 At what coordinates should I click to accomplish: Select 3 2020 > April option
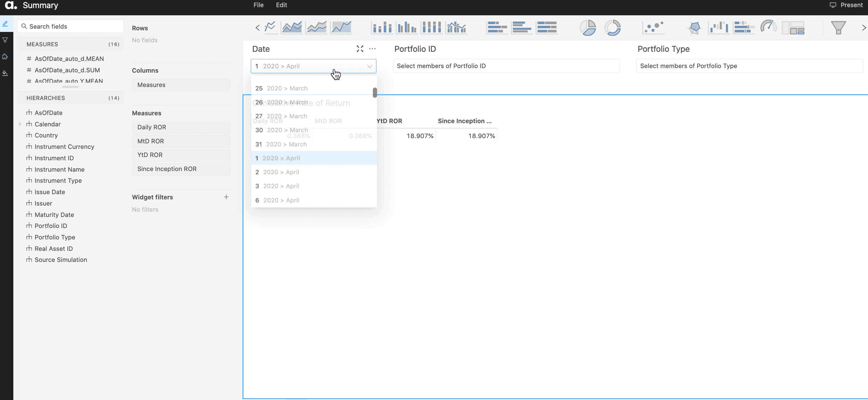[x=313, y=186]
